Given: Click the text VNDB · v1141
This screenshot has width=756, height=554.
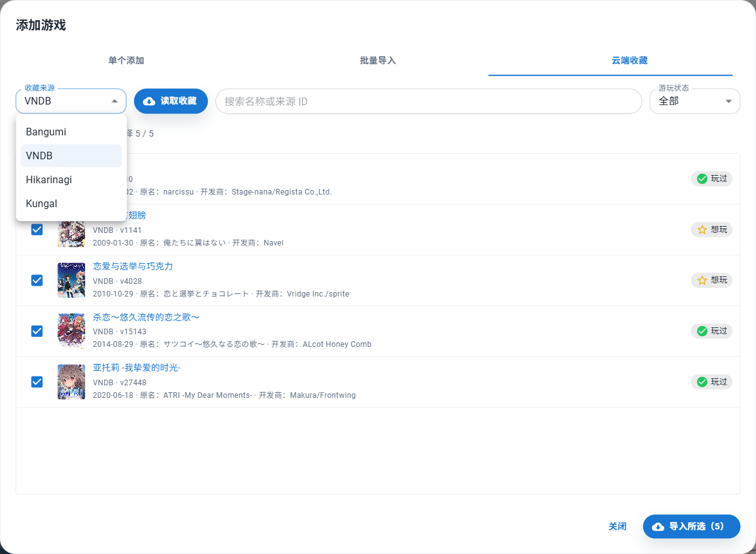Looking at the screenshot, I should pyautogui.click(x=117, y=230).
